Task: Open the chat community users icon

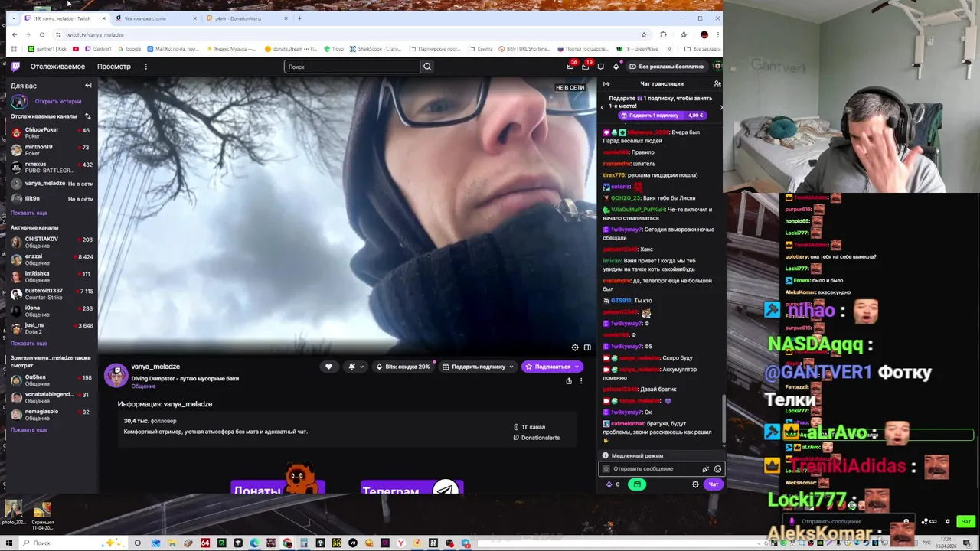Action: (x=717, y=84)
